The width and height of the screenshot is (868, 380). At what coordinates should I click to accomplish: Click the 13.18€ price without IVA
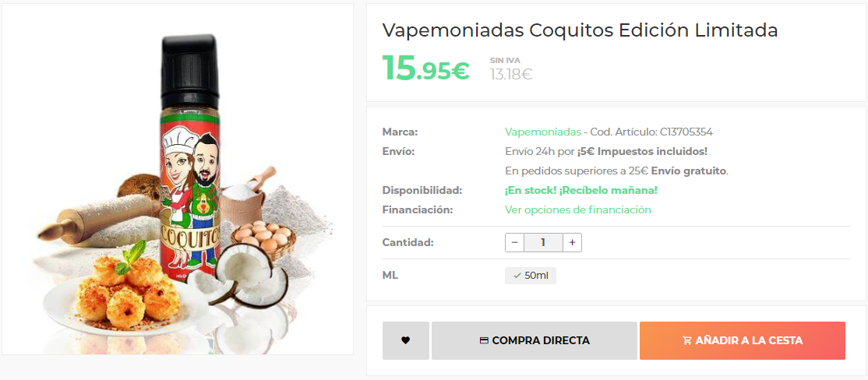pyautogui.click(x=511, y=74)
